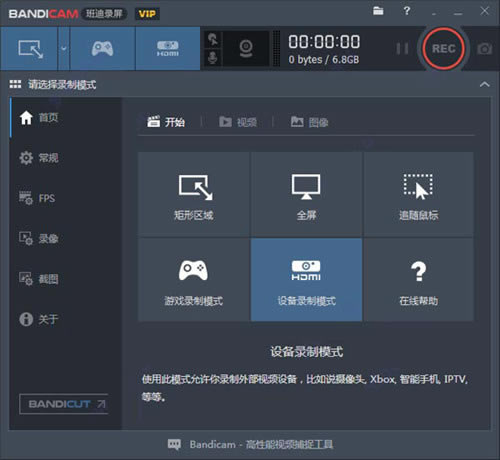Open the output folder icon
The height and width of the screenshot is (460, 500).
coord(378,11)
